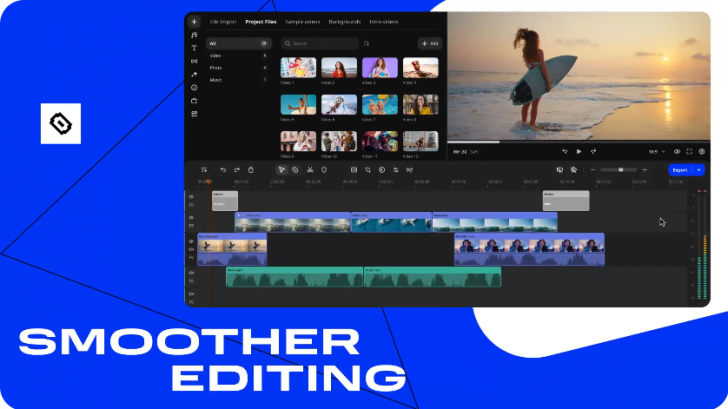This screenshot has width=728, height=409.
Task: Select the first green audio clip
Action: tap(294, 277)
